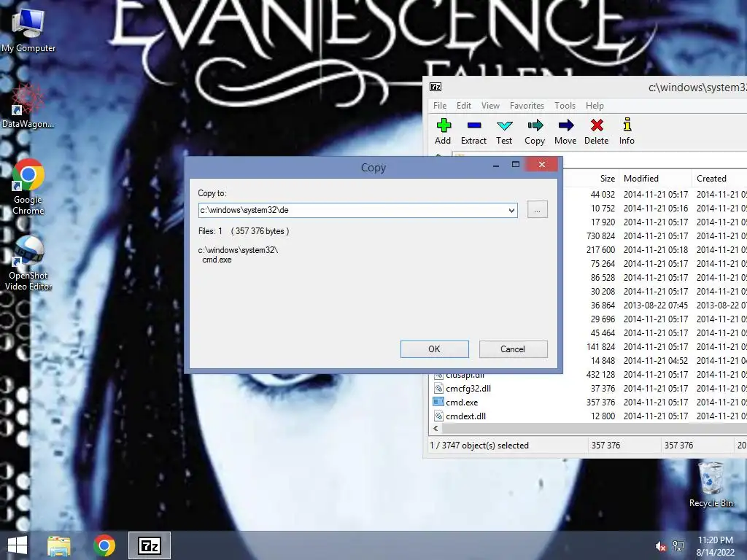Open My Computer desktop icon
The height and width of the screenshot is (560, 747).
click(28, 31)
